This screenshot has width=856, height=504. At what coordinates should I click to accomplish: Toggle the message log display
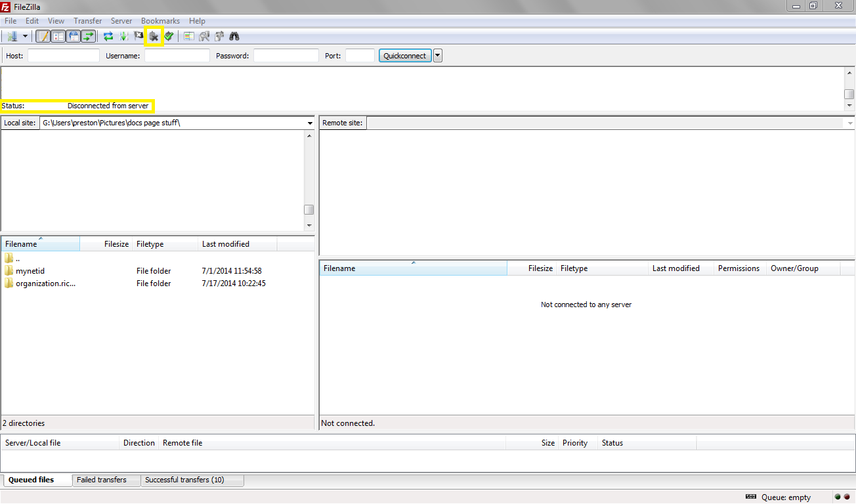point(43,37)
